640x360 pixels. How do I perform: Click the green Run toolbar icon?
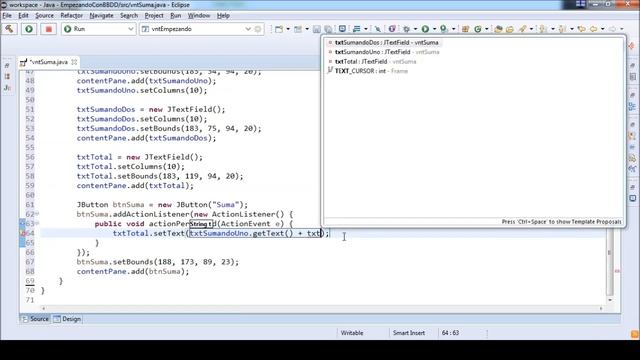point(425,29)
